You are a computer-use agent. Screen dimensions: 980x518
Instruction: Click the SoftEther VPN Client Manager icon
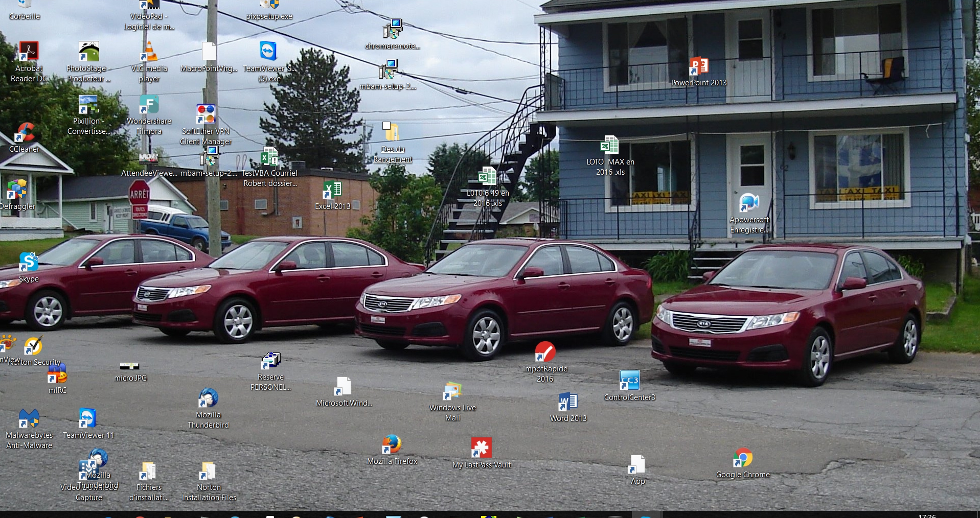[x=206, y=114]
